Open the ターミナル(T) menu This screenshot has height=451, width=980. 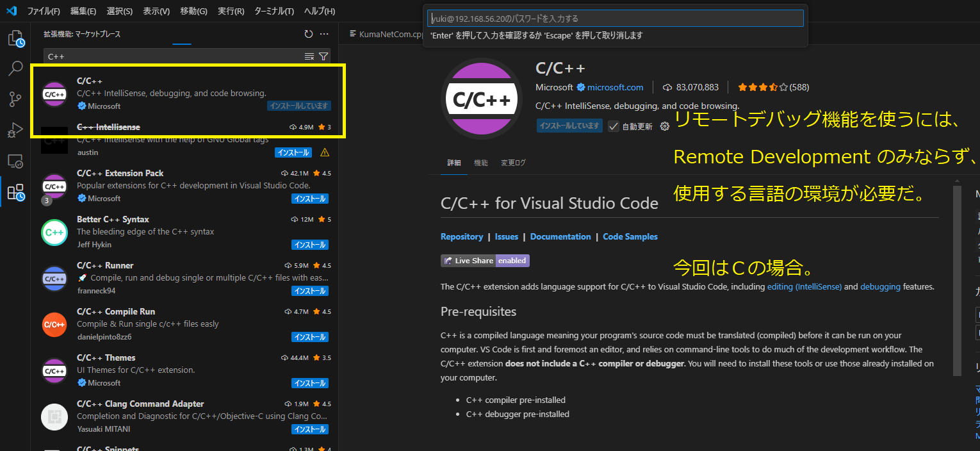(274, 12)
